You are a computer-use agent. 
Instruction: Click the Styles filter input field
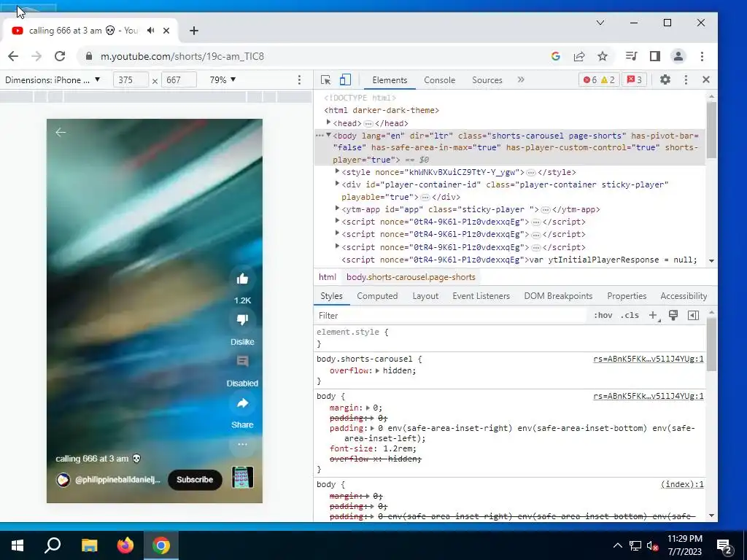pyautogui.click(x=450, y=316)
